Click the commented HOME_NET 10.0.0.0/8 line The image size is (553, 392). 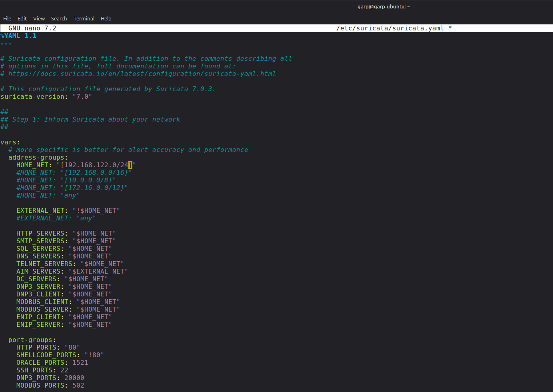[x=66, y=180]
